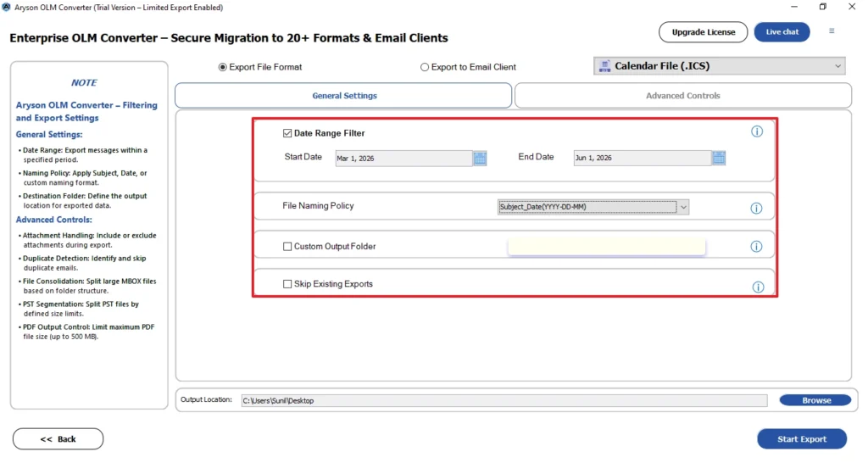Click Browse to choose output location
Screen dimensions: 868x463
pyautogui.click(x=815, y=400)
